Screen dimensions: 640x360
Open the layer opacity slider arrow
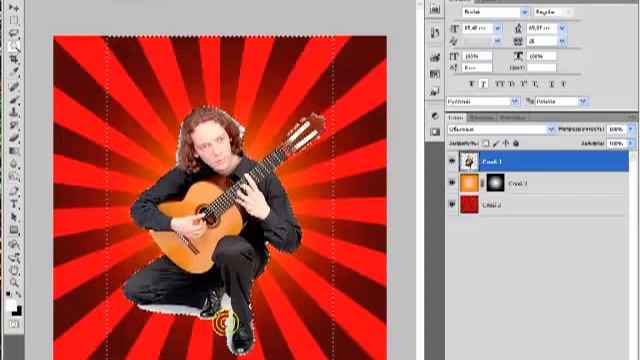pyautogui.click(x=631, y=129)
